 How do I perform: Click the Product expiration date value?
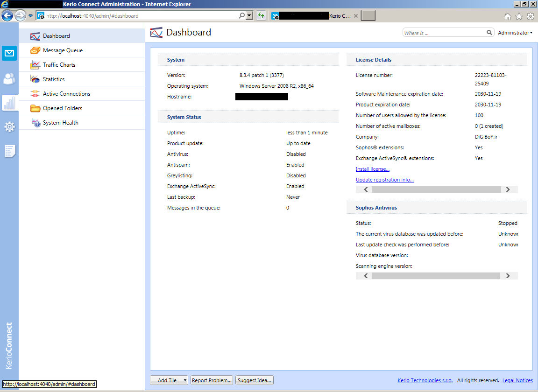[x=488, y=105]
